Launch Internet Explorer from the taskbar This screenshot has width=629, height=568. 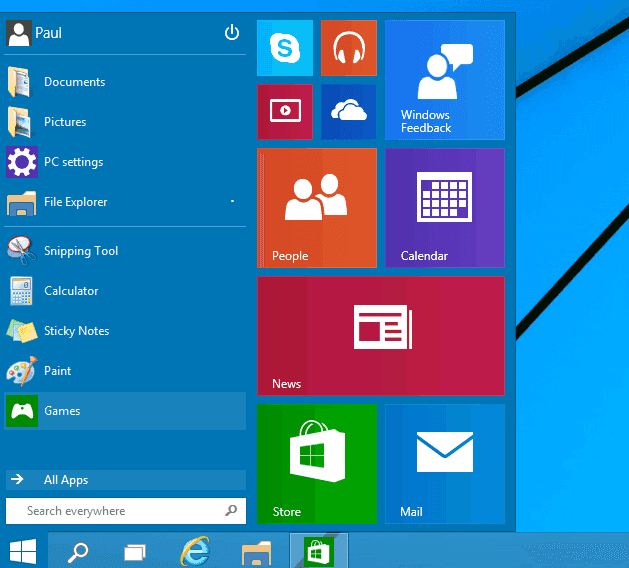(x=195, y=551)
